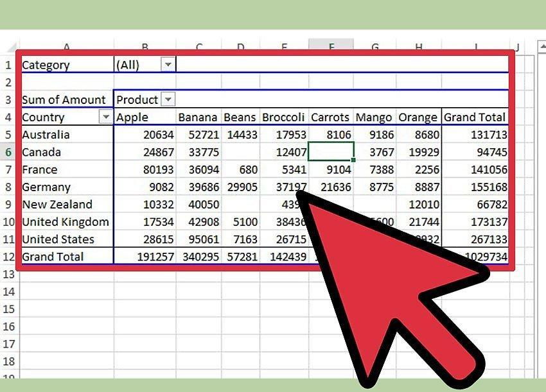The width and height of the screenshot is (546, 392).
Task: Select the Sum of Amount cell
Action: 67,99
